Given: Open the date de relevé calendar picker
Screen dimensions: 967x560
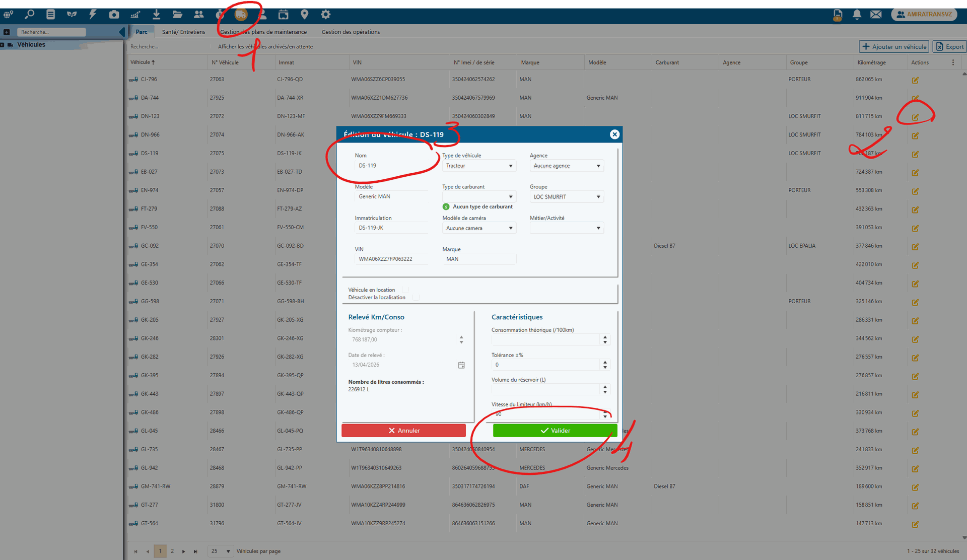Looking at the screenshot, I should coord(461,365).
